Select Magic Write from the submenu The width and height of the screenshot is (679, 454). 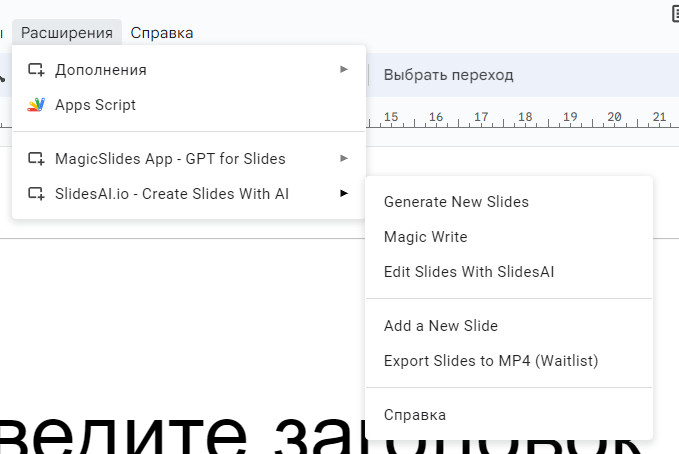pyautogui.click(x=426, y=237)
